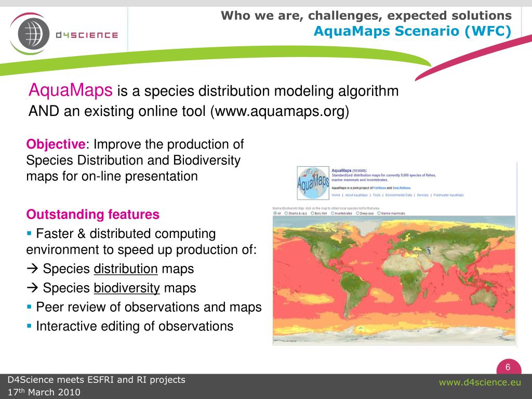Viewport: 532px width, 399px height.
Task: Select the 'Marine mammals' radio button
Action: 379,214
